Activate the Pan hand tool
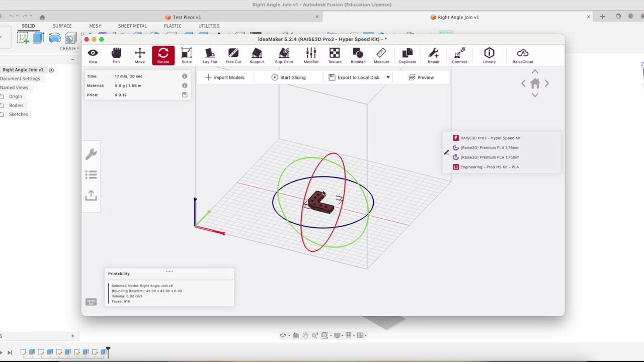The image size is (644, 362). click(116, 55)
